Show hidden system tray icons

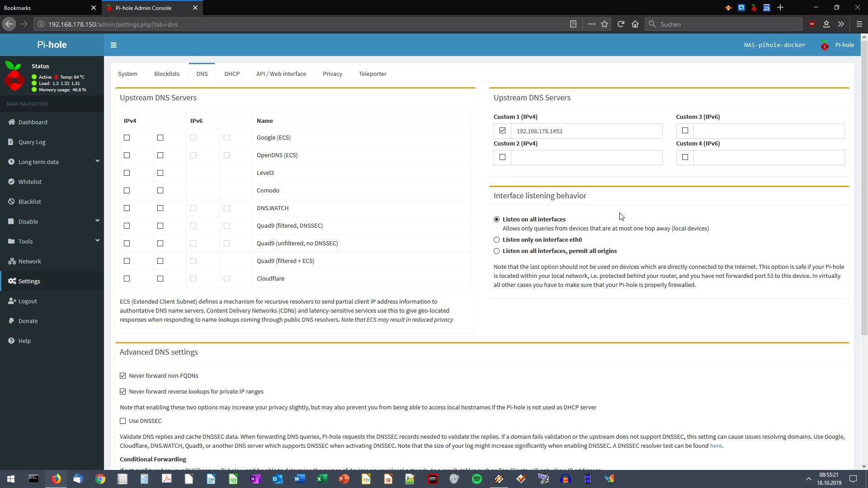[808, 479]
